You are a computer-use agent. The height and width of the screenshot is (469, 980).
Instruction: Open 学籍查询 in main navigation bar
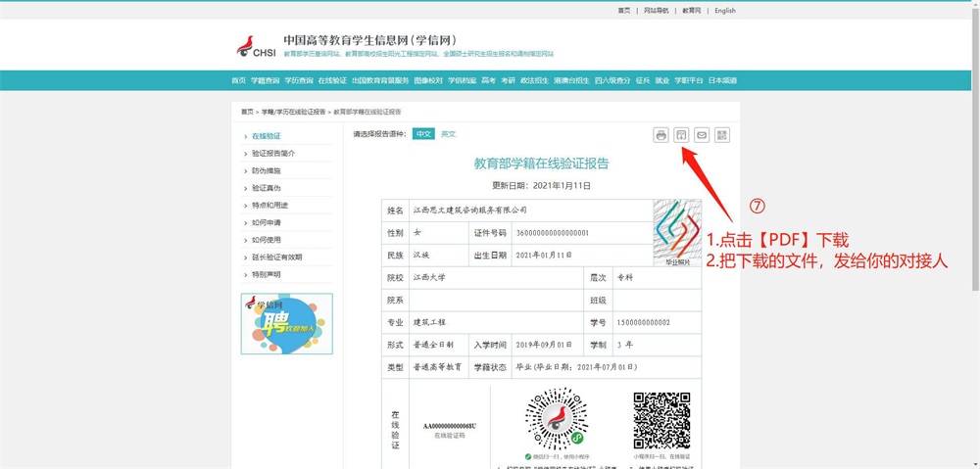pos(265,80)
